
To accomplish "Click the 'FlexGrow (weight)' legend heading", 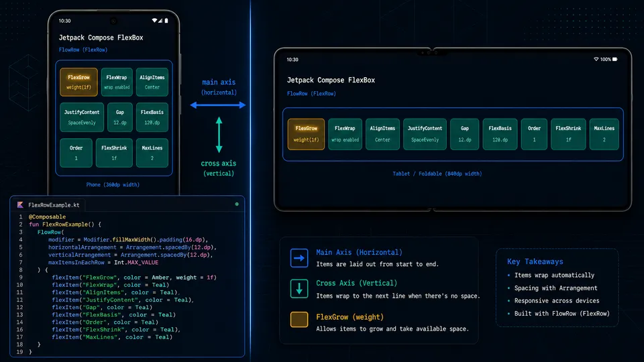I will pos(350,317).
